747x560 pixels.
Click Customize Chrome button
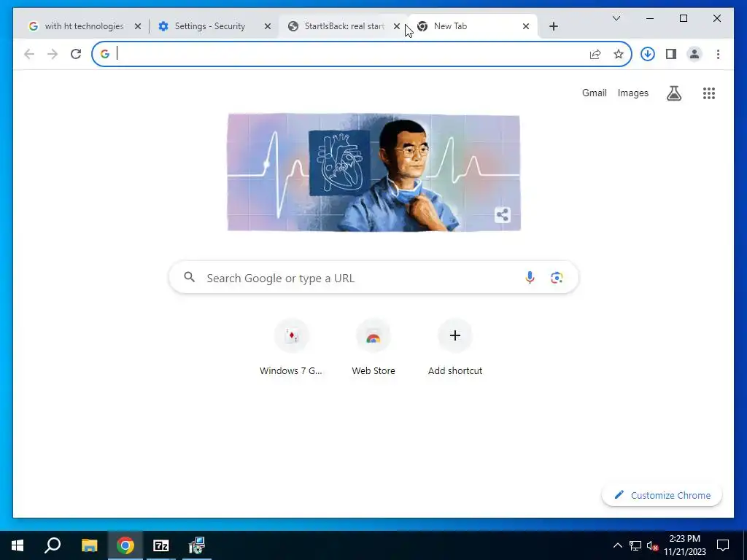coord(662,495)
